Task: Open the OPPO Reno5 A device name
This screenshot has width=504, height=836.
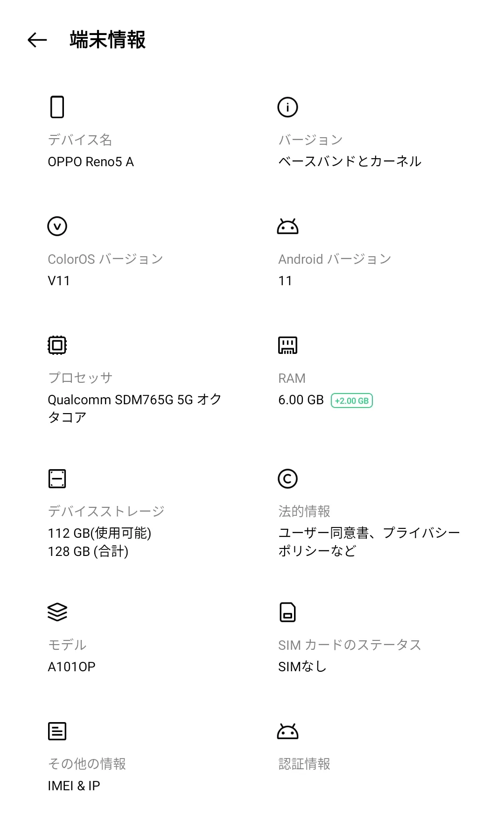Action: pos(91,162)
